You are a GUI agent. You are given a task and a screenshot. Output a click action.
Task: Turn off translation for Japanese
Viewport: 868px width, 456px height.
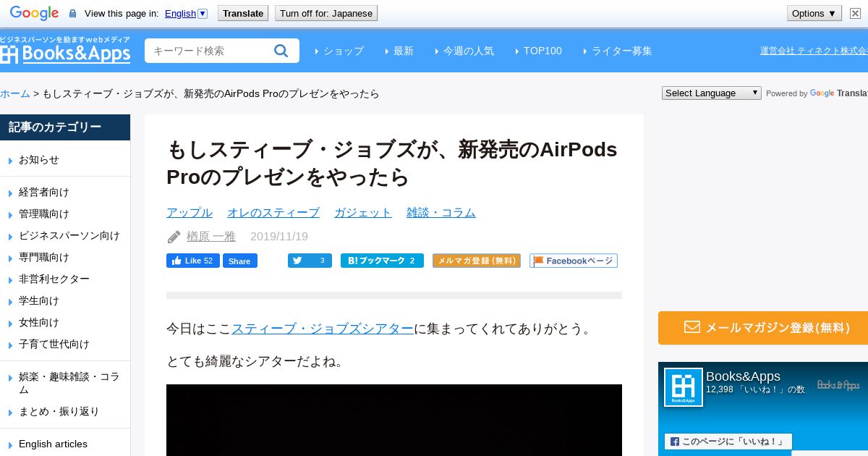coord(326,13)
